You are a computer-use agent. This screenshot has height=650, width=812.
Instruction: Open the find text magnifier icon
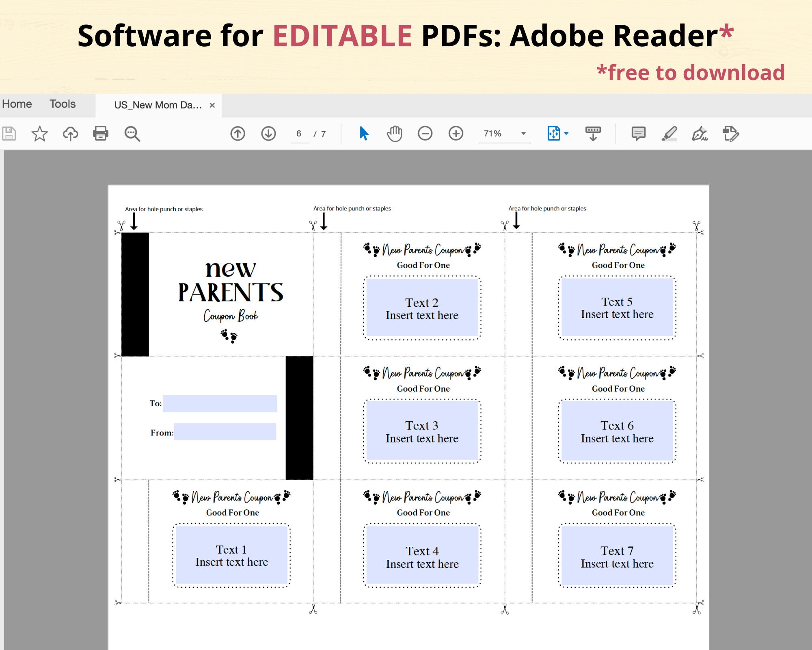(132, 133)
